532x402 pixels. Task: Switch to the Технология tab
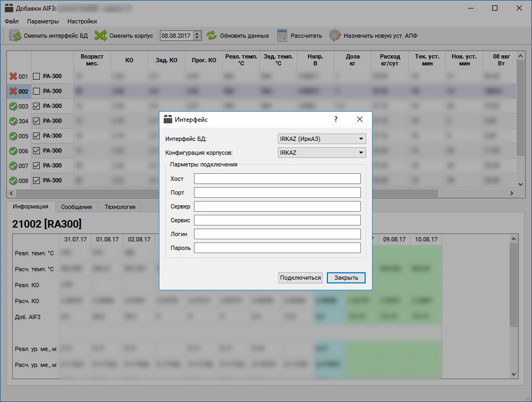[120, 207]
